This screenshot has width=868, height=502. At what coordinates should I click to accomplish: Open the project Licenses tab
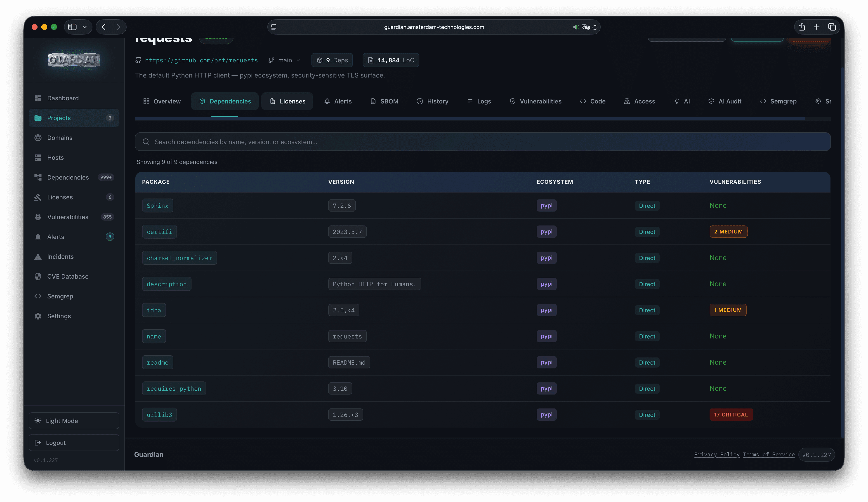click(x=287, y=101)
